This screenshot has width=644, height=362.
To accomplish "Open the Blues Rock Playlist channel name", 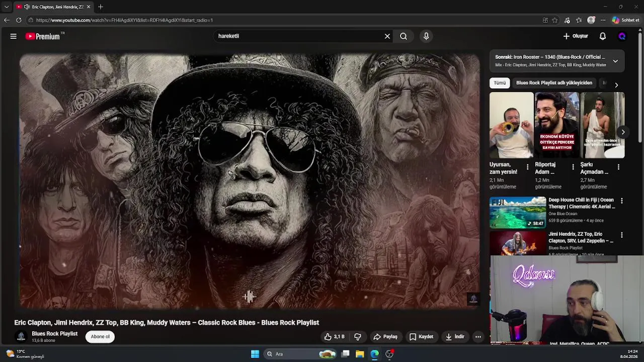I will (54, 334).
